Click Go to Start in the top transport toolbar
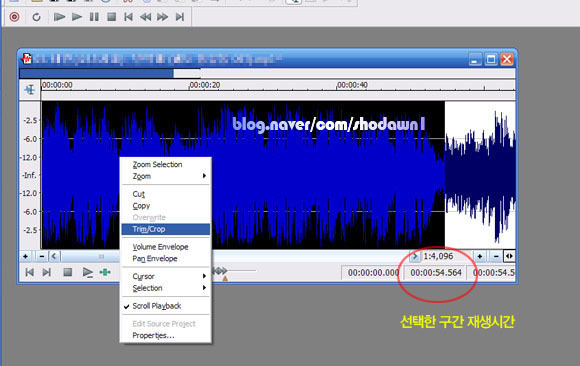The image size is (580, 366). click(128, 17)
